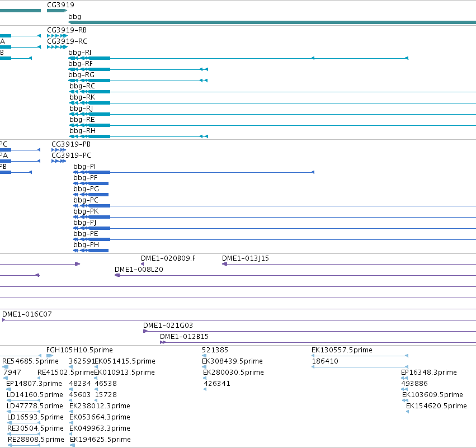The height and width of the screenshot is (448, 476).
Task: Click the EK049963.3prime EST label
Action: pos(100,428)
